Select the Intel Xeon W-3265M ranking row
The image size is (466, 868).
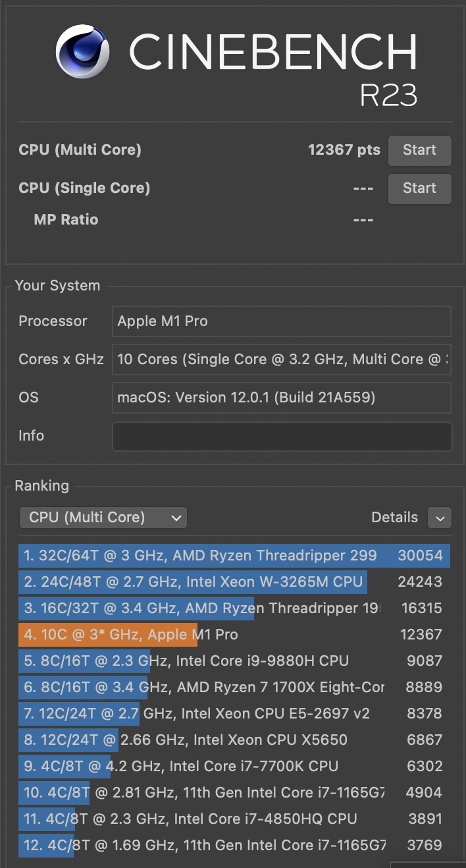(234, 582)
